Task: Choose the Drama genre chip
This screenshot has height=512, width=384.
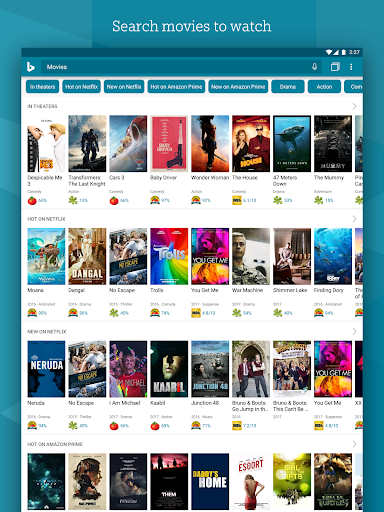Action: click(x=288, y=87)
